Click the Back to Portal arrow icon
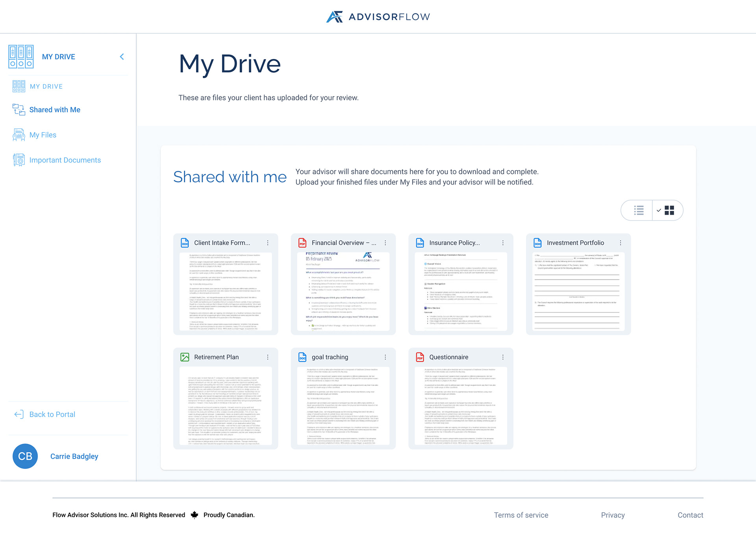The width and height of the screenshot is (756, 537). pos(18,414)
